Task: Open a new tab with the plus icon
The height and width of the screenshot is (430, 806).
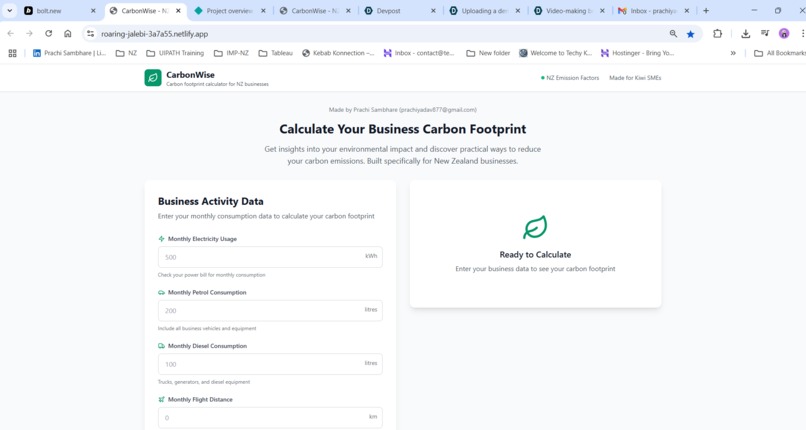Action: (x=706, y=10)
